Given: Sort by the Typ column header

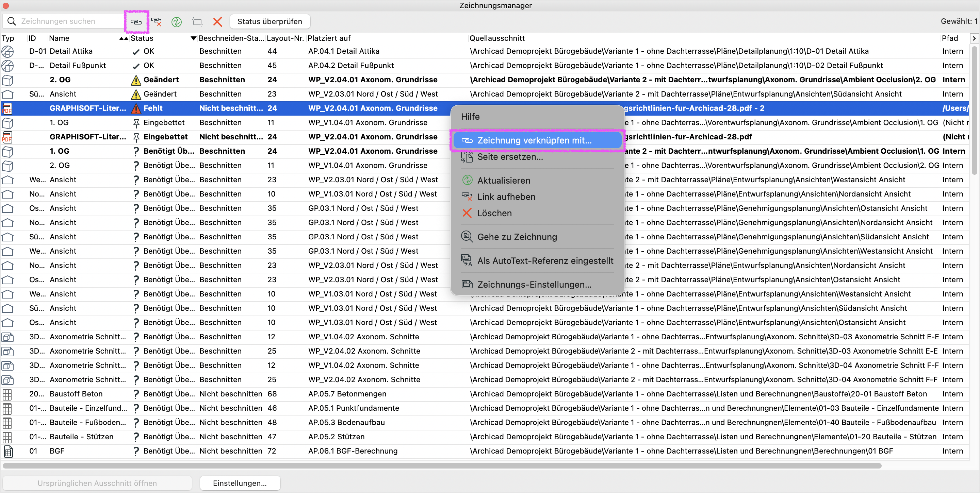Looking at the screenshot, I should click(8, 38).
